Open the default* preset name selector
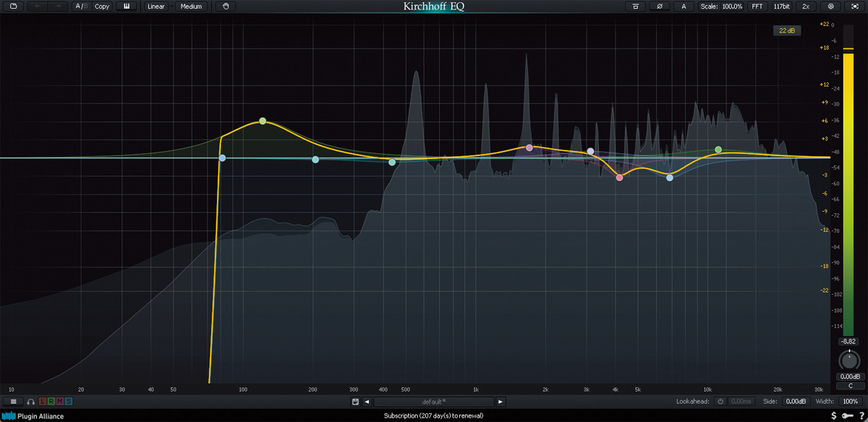868x422 pixels. pos(434,402)
